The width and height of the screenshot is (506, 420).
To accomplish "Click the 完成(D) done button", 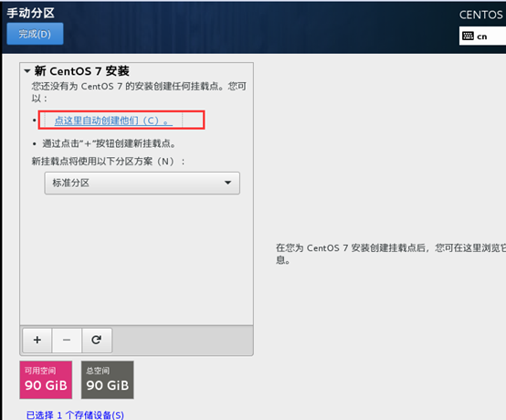I will click(35, 34).
